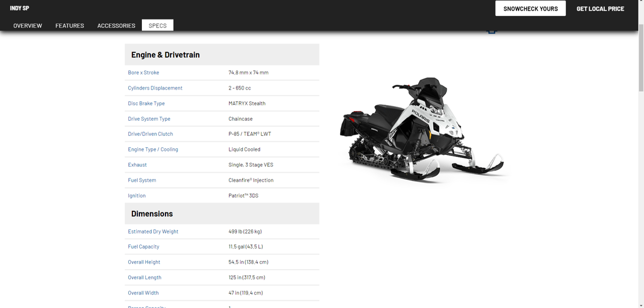Click the MATRYX Stealth value

tap(247, 103)
